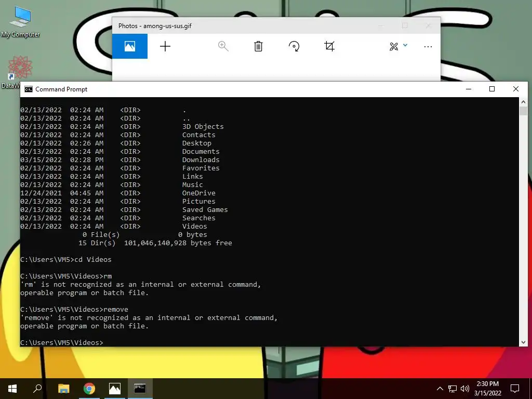Minimize the Command Prompt window
The height and width of the screenshot is (399, 532).
coord(469,89)
